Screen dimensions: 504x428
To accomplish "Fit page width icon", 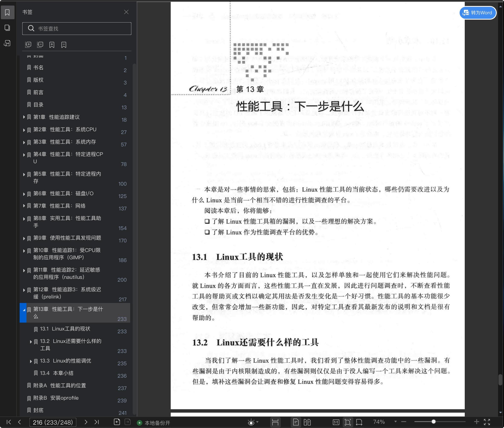I will pyautogui.click(x=359, y=422).
